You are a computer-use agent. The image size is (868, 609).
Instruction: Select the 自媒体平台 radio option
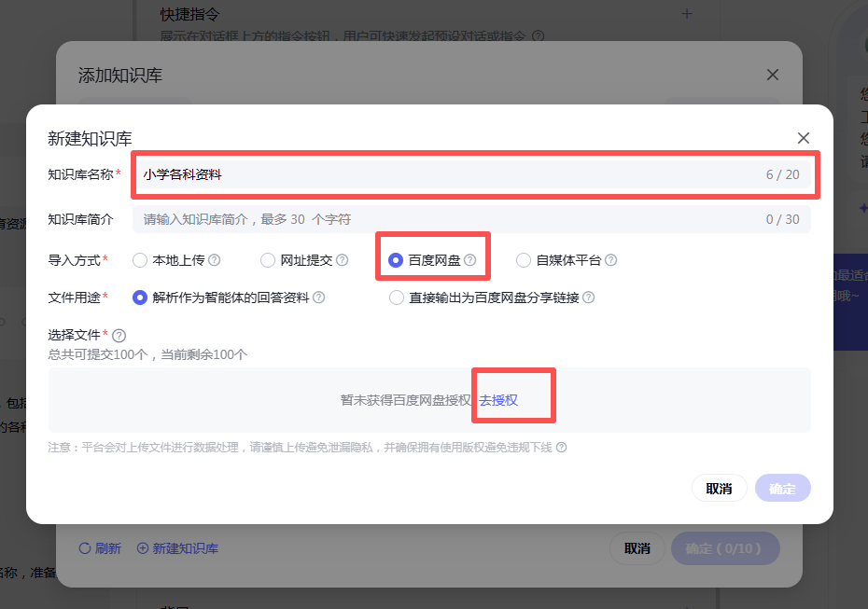pyautogui.click(x=523, y=260)
